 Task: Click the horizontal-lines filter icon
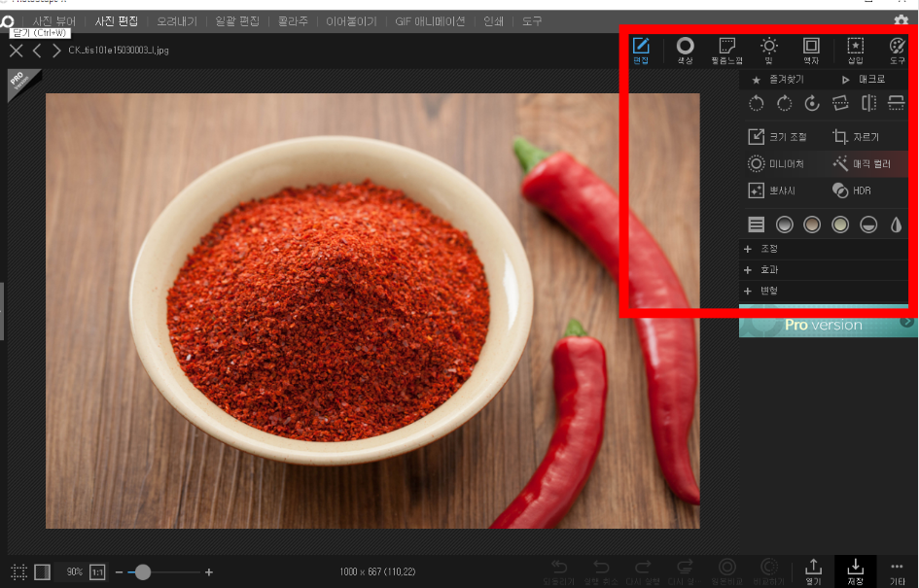point(756,225)
